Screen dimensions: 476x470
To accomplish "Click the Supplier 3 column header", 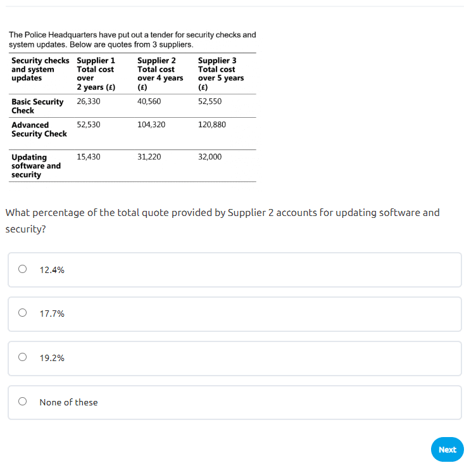I will click(220, 73).
